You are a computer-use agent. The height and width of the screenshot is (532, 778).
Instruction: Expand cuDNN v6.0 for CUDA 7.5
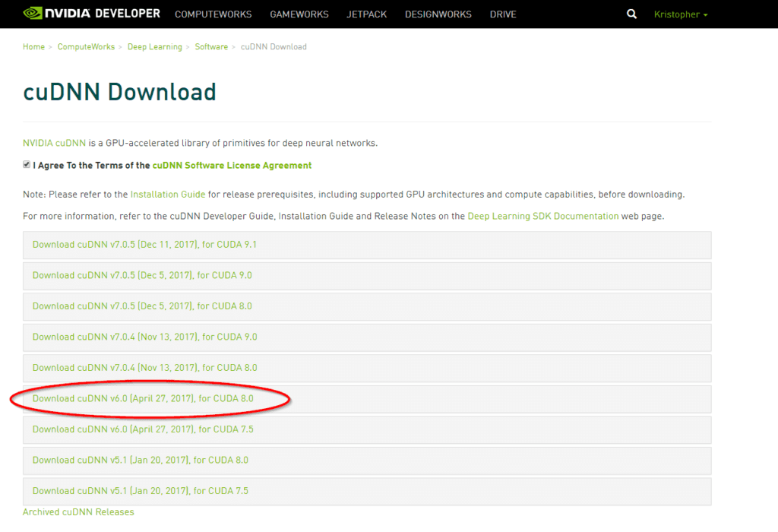coord(367,429)
